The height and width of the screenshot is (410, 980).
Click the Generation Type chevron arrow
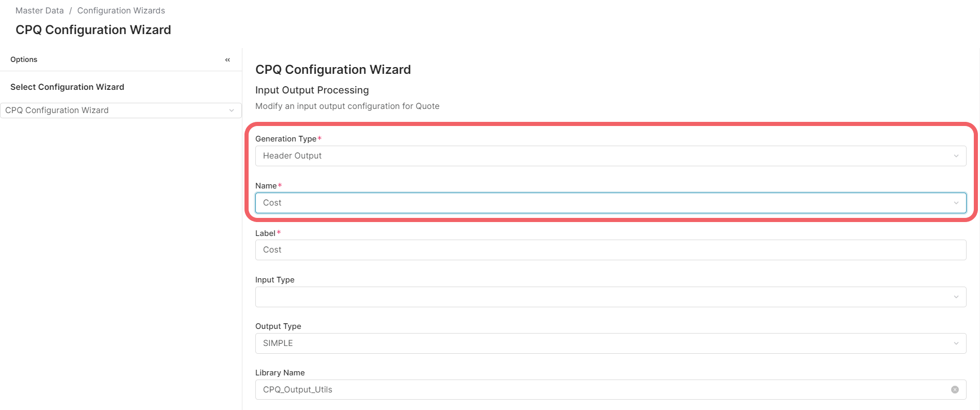click(956, 156)
